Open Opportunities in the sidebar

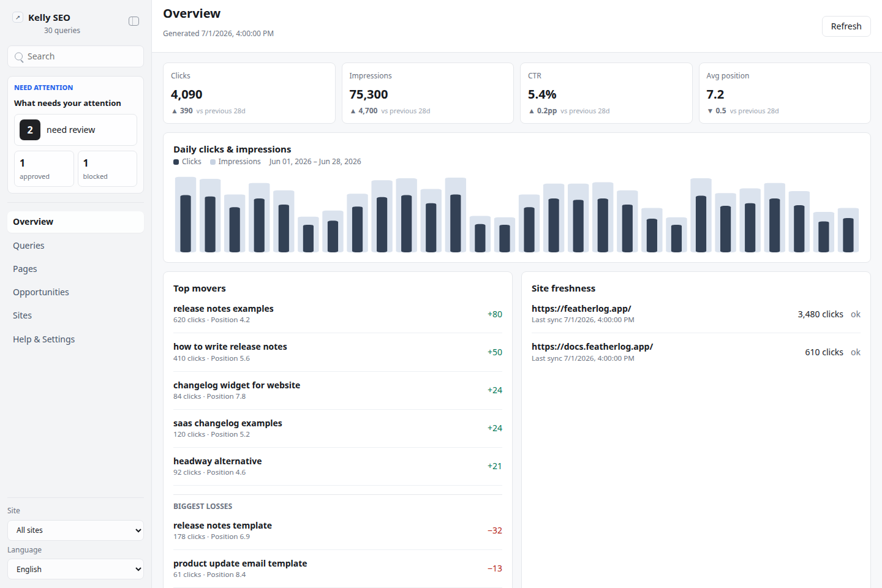[x=75, y=292]
